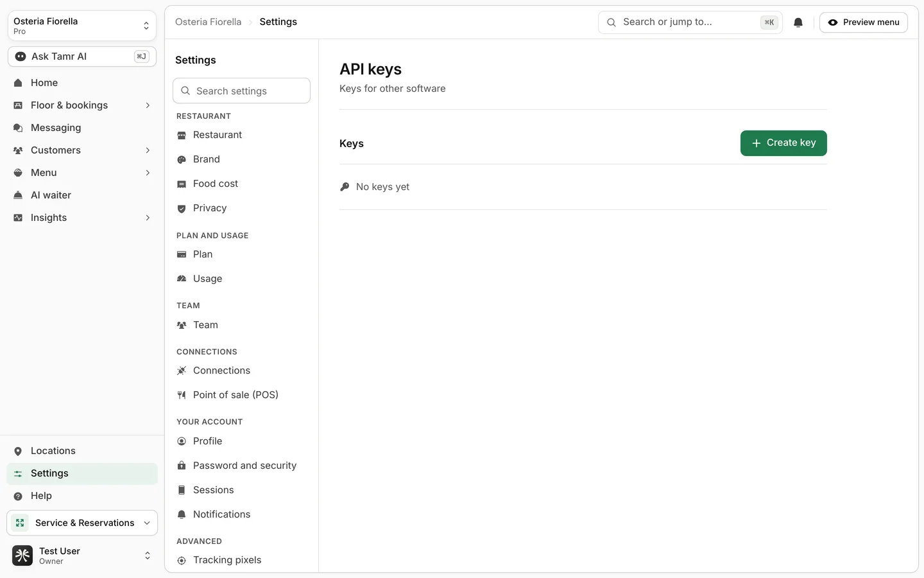924x578 pixels.
Task: Select Team in settings navigation
Action: [241, 325]
